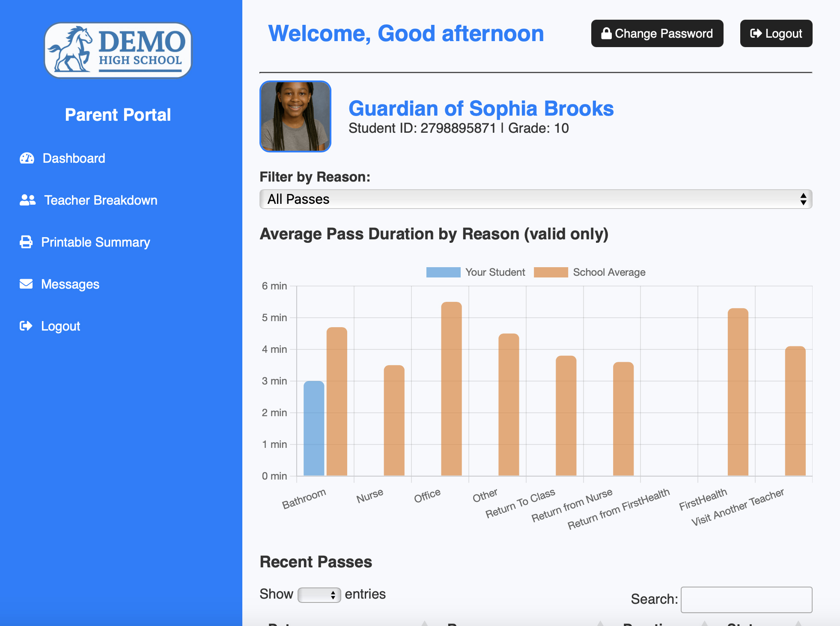The image size is (840, 626).
Task: Click the sidebar Logout sign-out icon
Action: 26,326
